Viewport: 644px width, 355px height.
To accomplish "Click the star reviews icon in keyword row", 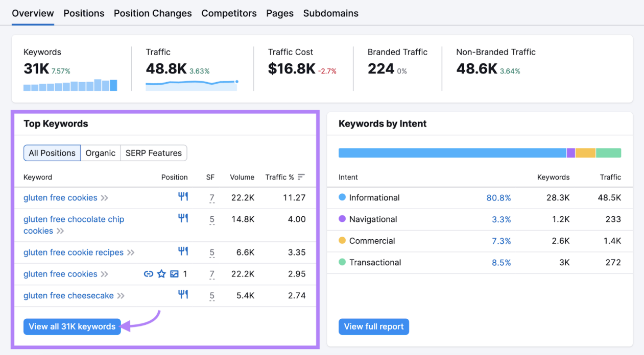I will coord(161,274).
